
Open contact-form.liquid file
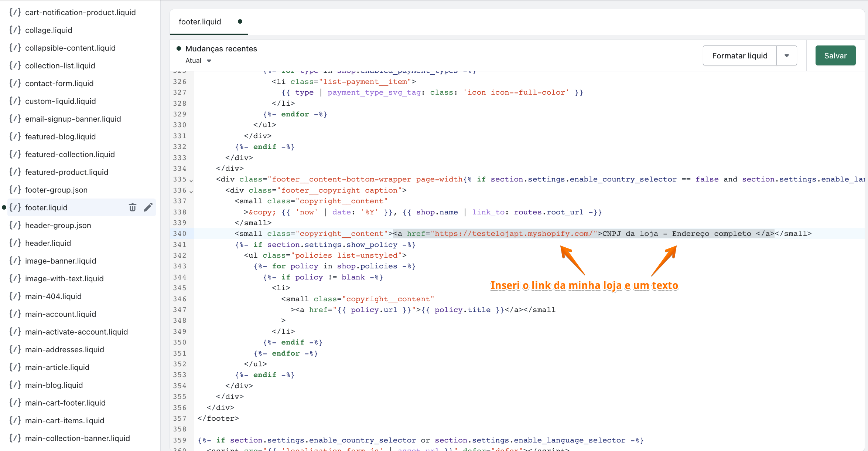(x=59, y=83)
